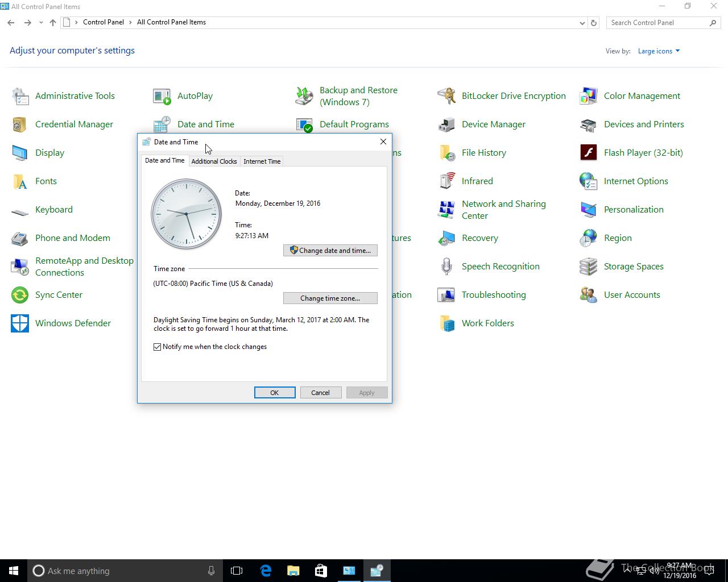Expand the chevron after Control Panel breadcrumb

(x=130, y=23)
